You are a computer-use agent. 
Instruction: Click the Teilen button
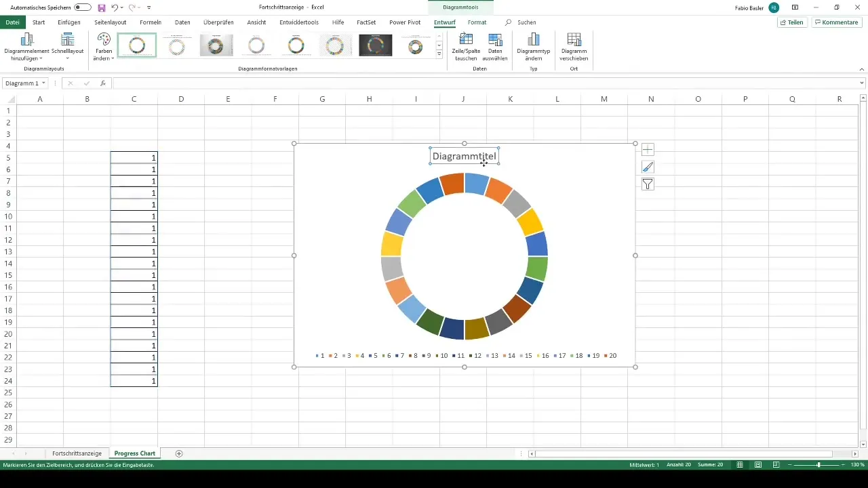792,22
